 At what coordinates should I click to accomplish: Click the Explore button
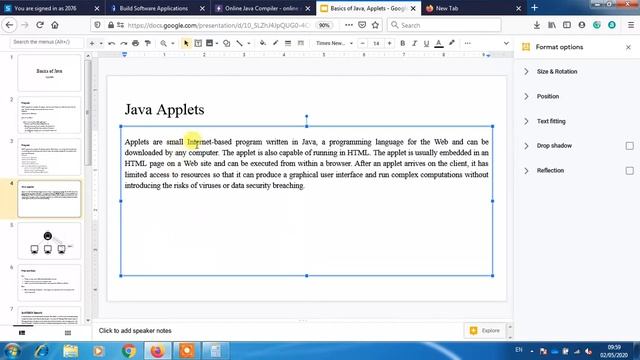pos(485,331)
